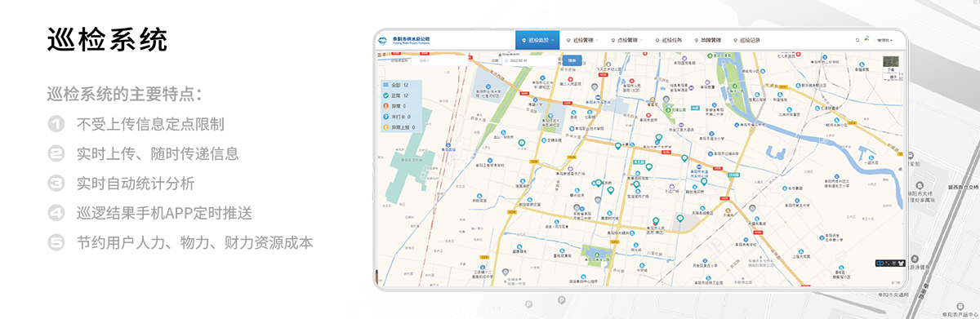Expand the 点检管理 menu
The width and height of the screenshot is (980, 319).
click(627, 39)
